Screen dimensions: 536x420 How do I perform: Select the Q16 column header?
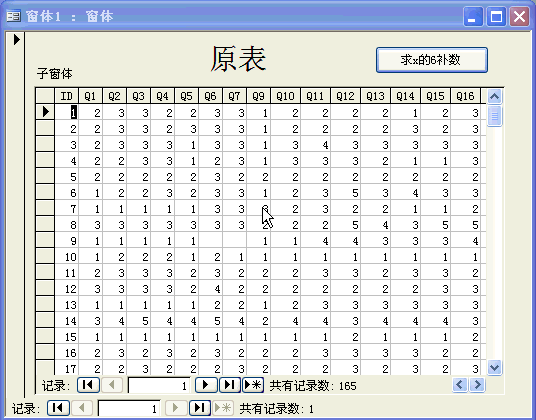(465, 96)
